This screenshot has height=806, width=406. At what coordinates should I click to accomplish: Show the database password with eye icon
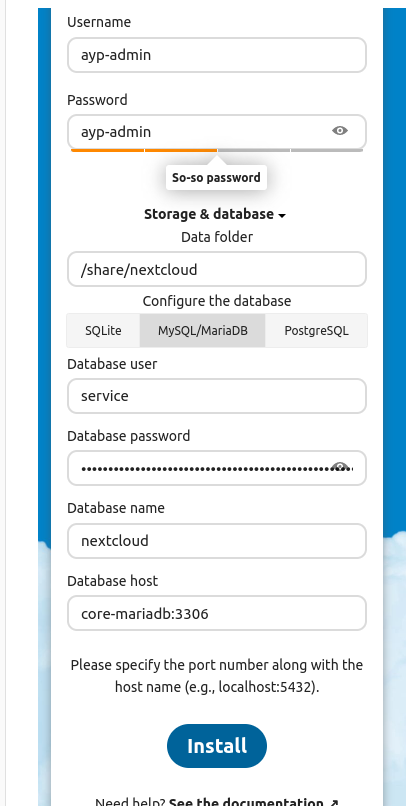pos(340,467)
